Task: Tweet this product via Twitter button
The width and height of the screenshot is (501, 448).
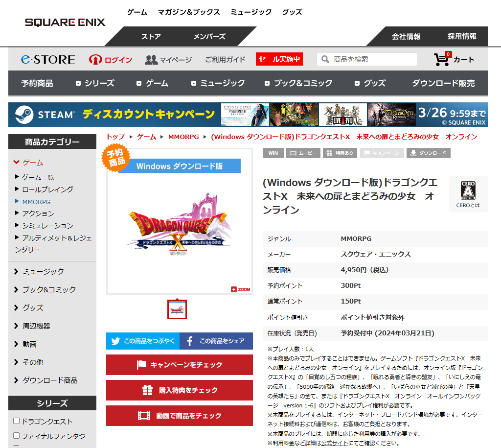Action: tap(143, 341)
